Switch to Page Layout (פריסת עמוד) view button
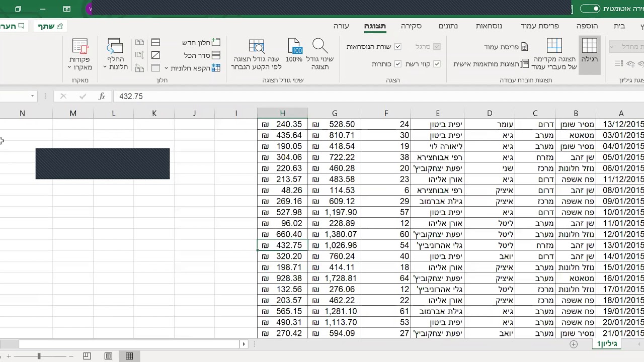 506,47
